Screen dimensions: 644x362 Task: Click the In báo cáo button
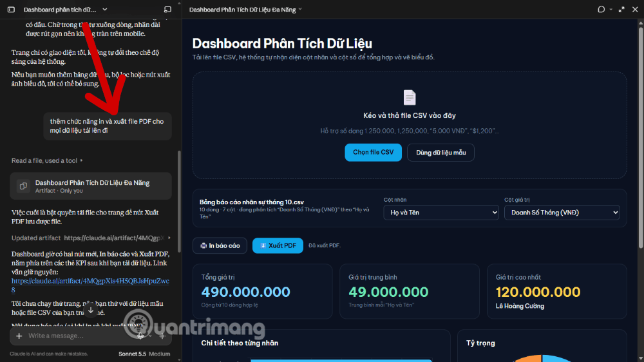click(220, 245)
